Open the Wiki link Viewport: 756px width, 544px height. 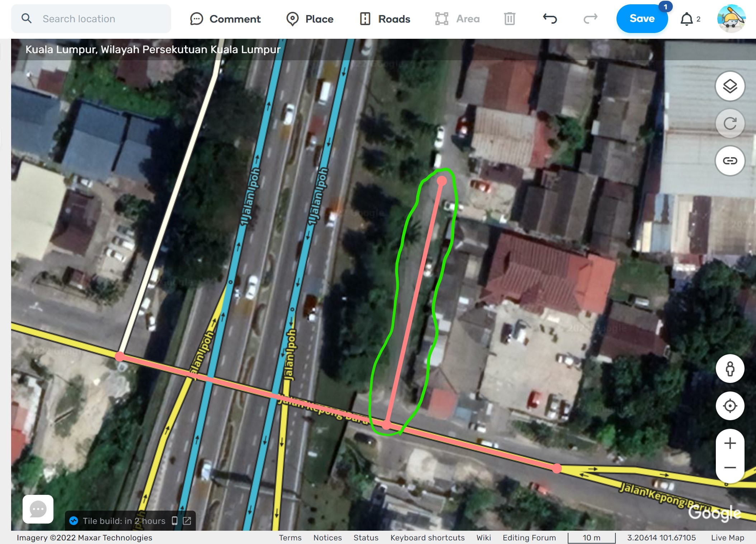click(483, 538)
